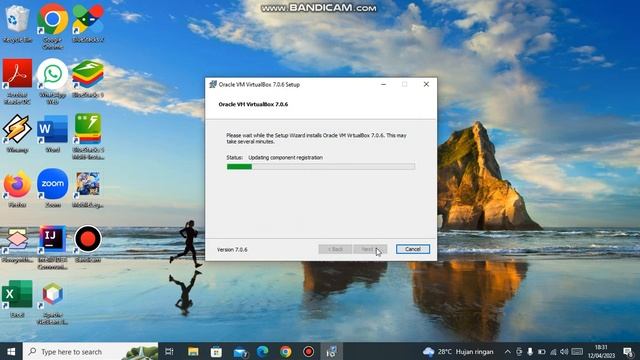This screenshot has width=640, height=360.
Task: Click the microphone tray icon
Action: point(530,351)
